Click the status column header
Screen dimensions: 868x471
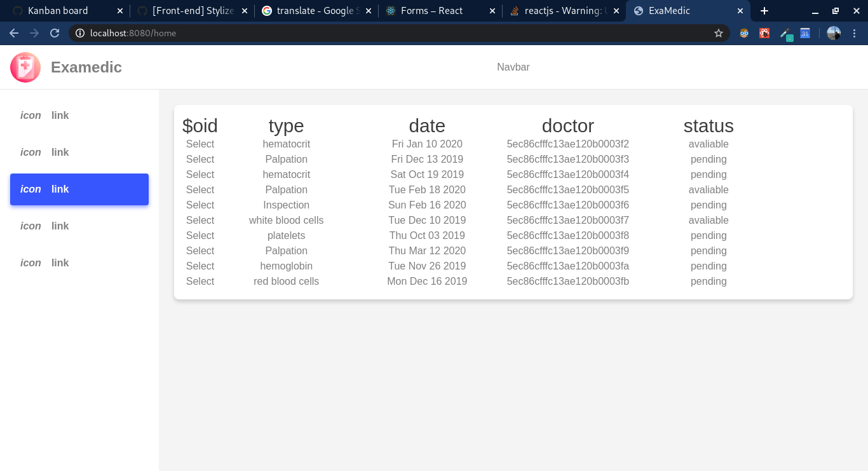[x=709, y=126]
